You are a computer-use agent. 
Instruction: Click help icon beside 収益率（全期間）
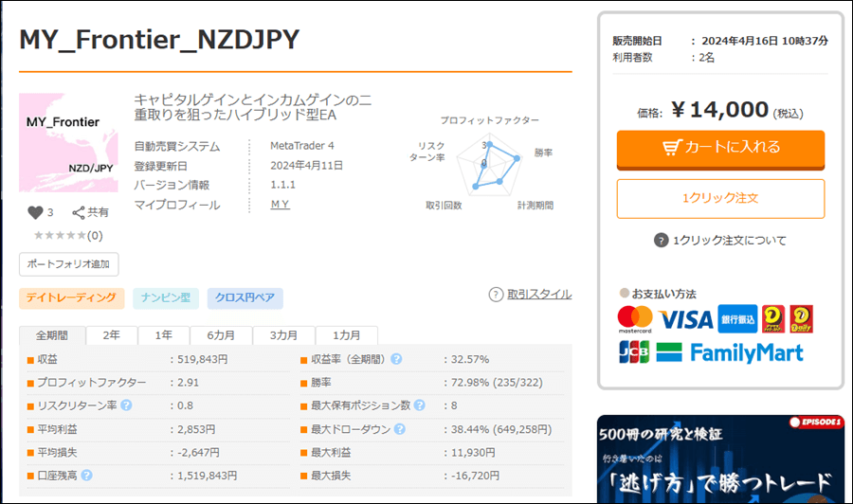click(x=396, y=360)
